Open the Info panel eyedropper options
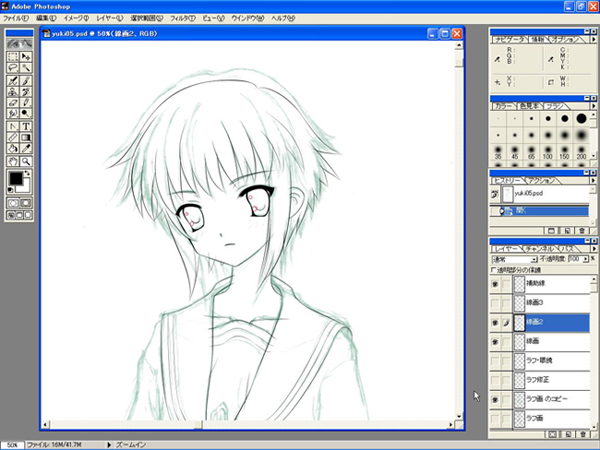The width and height of the screenshot is (600, 450). tap(497, 59)
